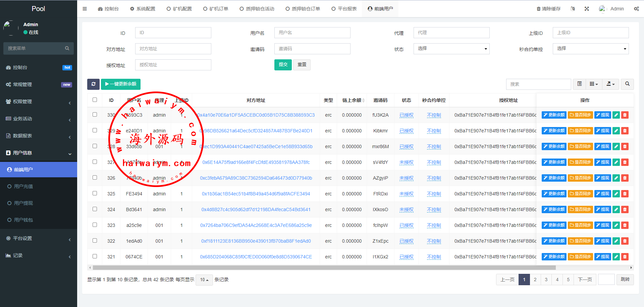The width and height of the screenshot is (644, 307).
Task: Click green edit pencil icon for row 330
Action: coord(616,115)
